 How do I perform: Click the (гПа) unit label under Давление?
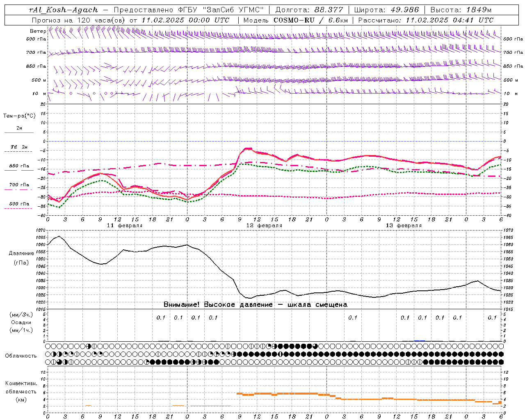click(x=21, y=262)
